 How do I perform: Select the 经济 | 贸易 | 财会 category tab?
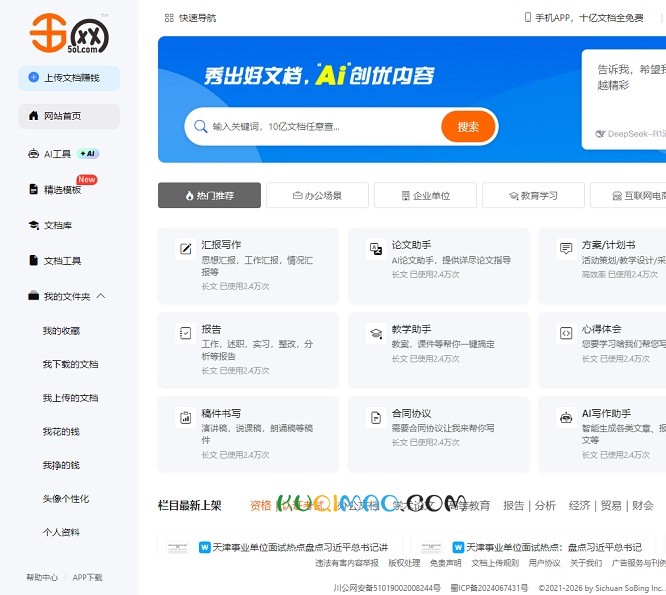611,505
